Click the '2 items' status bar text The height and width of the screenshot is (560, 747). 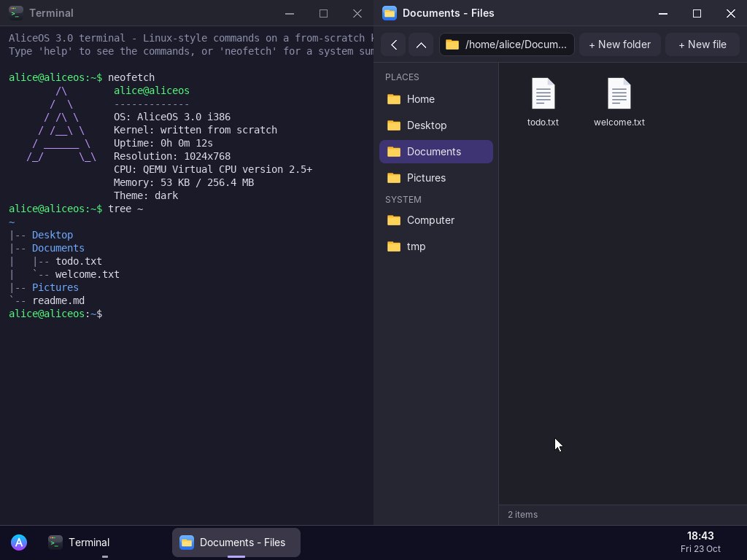pyautogui.click(x=522, y=515)
